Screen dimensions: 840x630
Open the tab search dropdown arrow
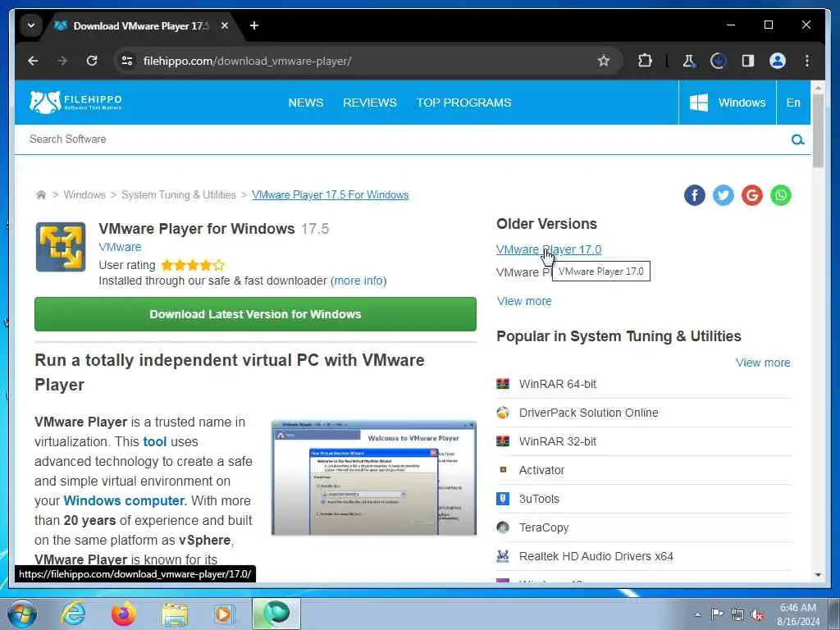pyautogui.click(x=31, y=25)
